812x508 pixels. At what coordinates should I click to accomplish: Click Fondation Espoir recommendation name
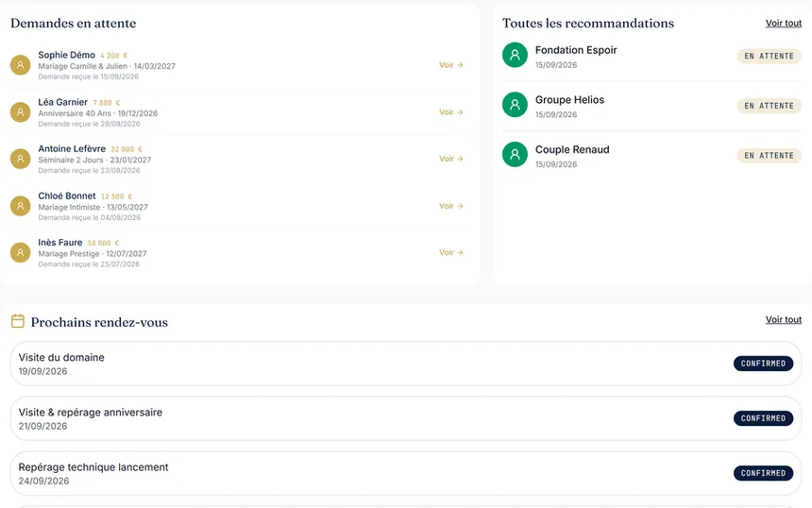click(x=576, y=50)
